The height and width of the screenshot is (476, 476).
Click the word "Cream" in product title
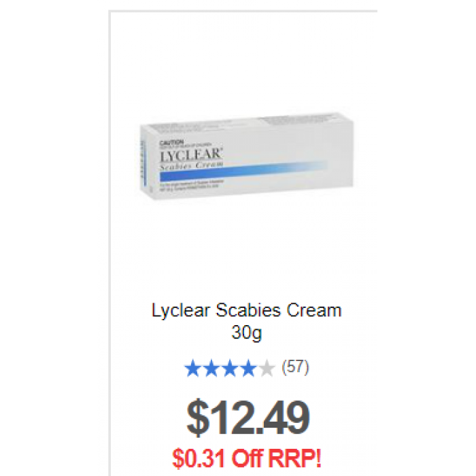[x=314, y=310]
